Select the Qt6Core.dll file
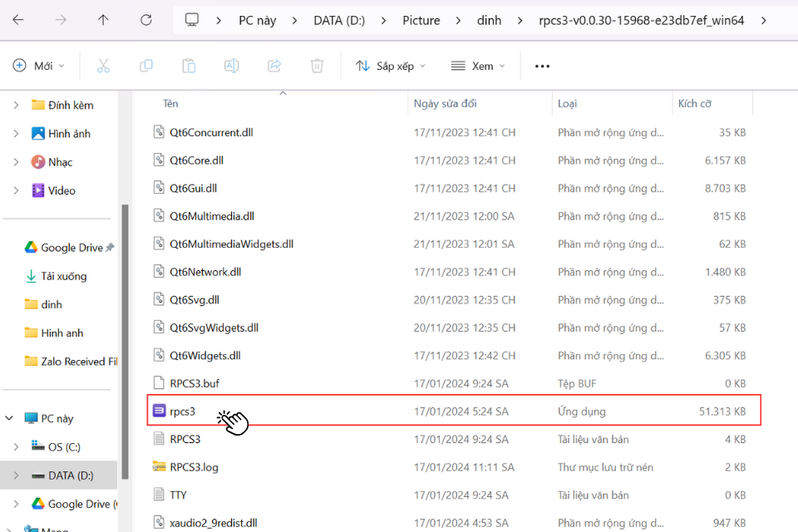Screen dimensions: 798x532 450,160
